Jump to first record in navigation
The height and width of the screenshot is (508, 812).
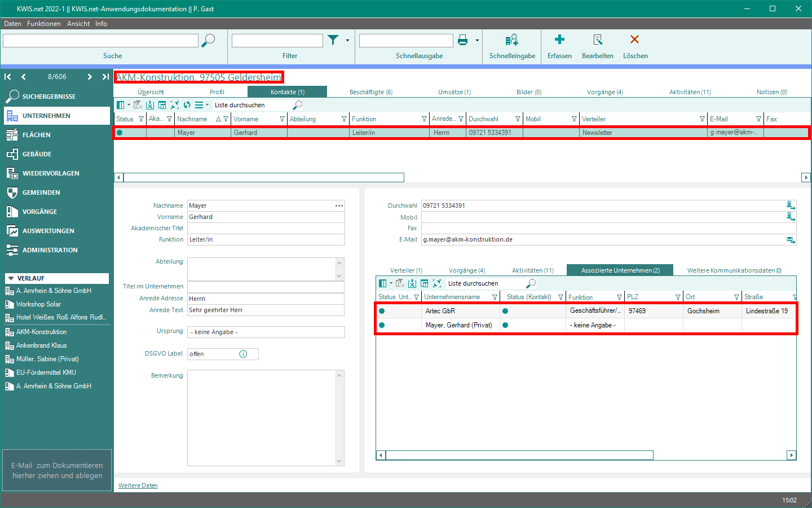(8, 77)
